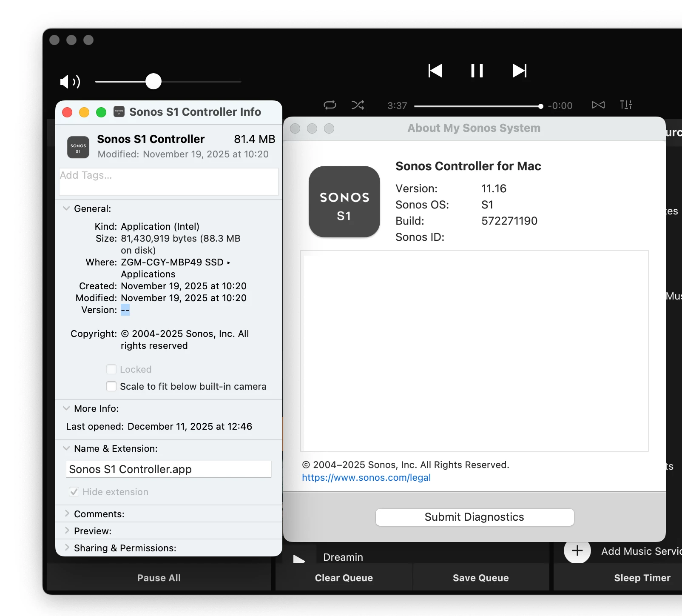Select the Sonos S1 app icon in Info header
Viewport: 682px width, 616px height.
[x=78, y=147]
